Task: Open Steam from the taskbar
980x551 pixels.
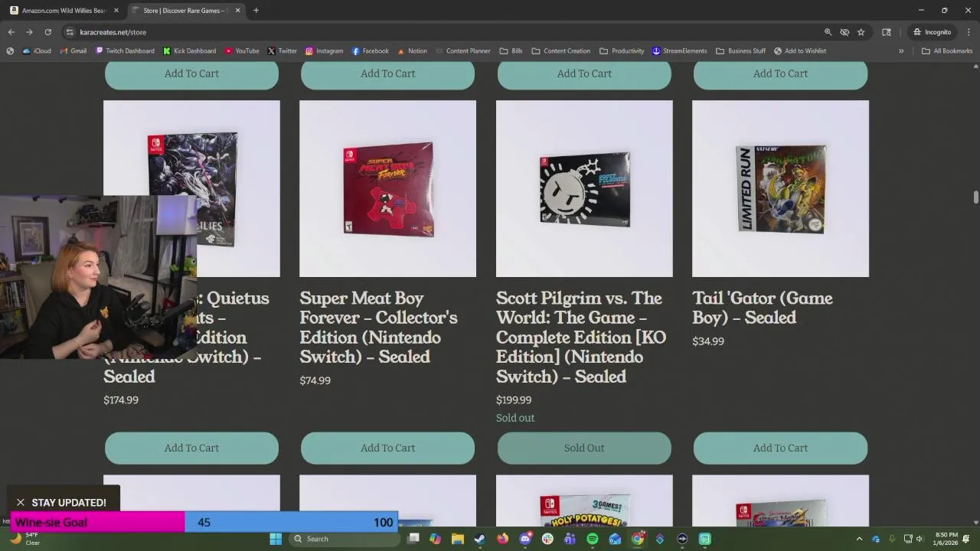Action: point(479,539)
